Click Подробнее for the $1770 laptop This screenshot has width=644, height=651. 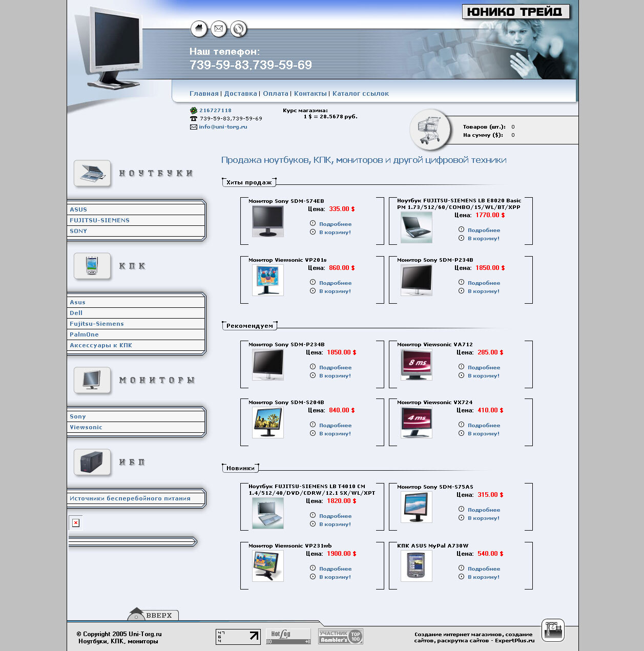point(484,230)
